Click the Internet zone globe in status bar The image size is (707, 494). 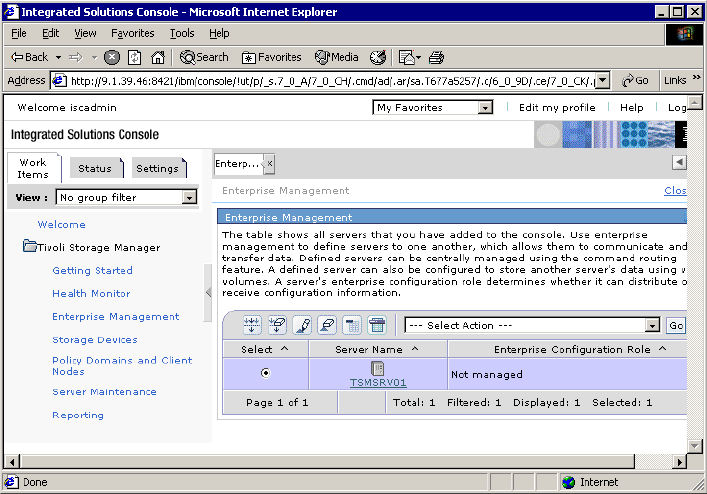point(569,482)
